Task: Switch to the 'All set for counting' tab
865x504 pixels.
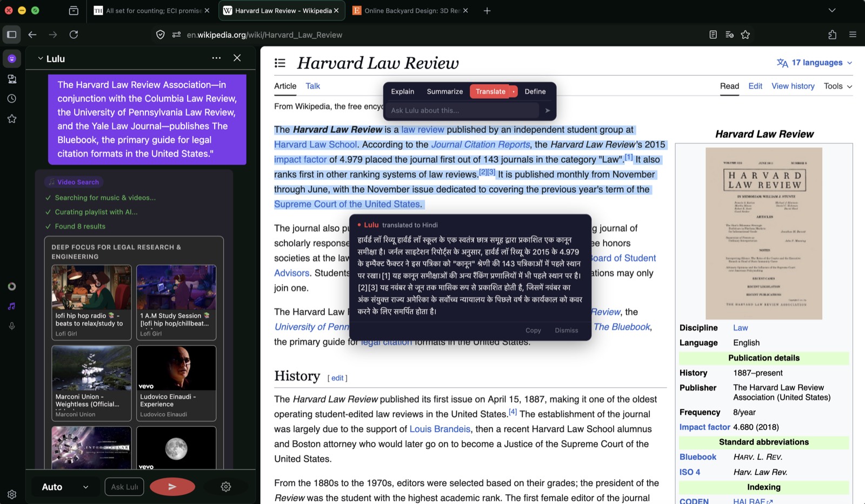Action: tap(151, 10)
